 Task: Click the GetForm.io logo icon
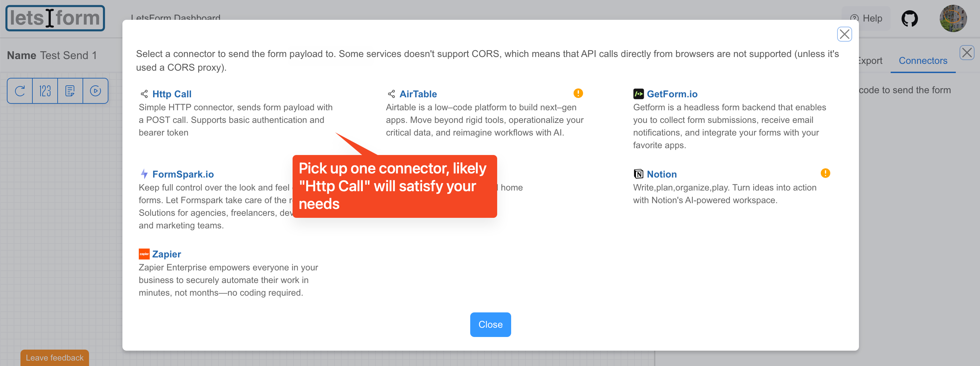638,94
